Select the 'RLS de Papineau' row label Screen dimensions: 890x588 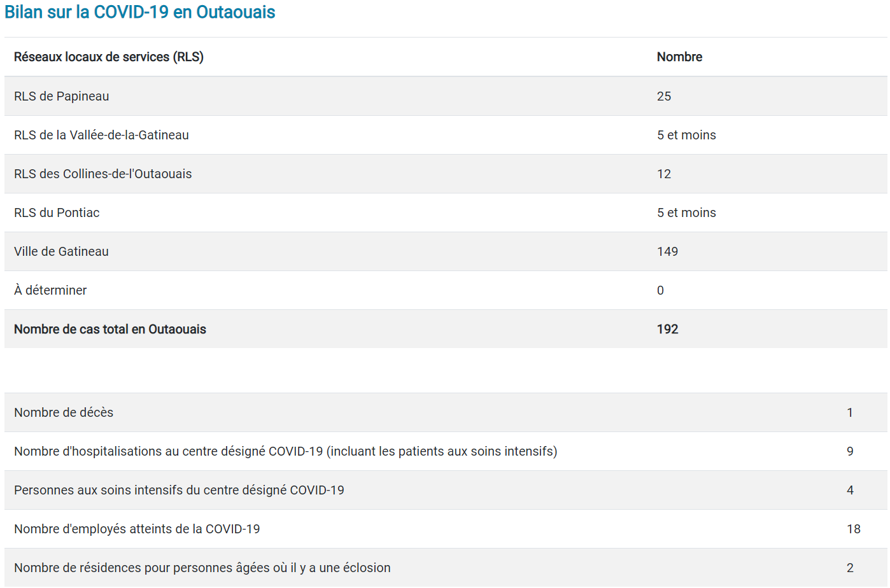(x=61, y=96)
